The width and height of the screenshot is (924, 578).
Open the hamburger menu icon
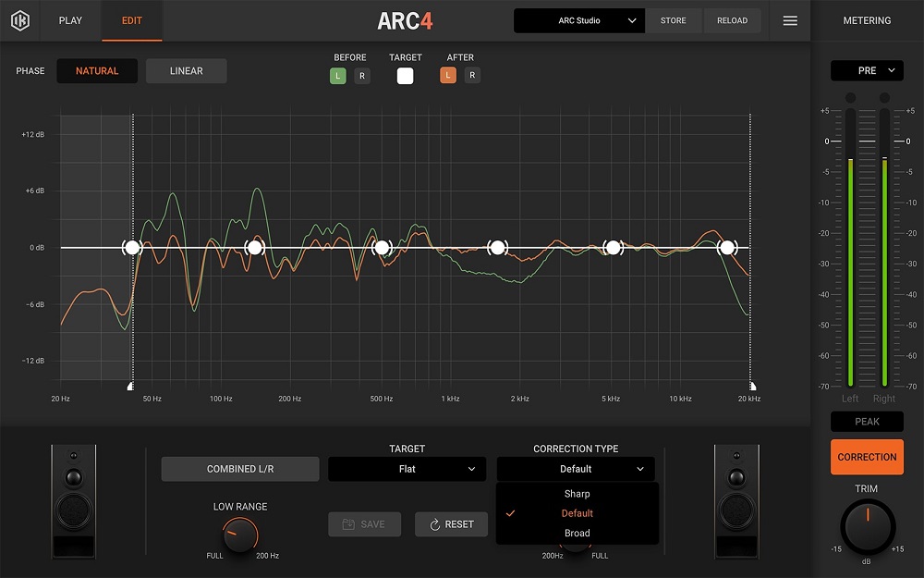pos(790,20)
